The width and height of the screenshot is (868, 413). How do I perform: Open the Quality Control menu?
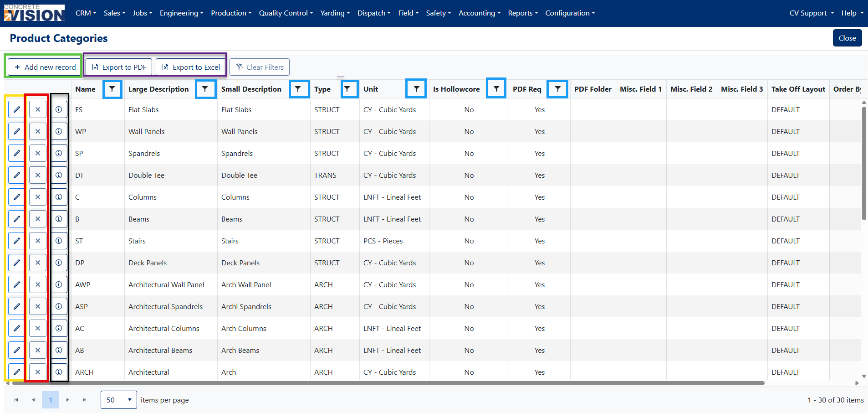pos(286,13)
